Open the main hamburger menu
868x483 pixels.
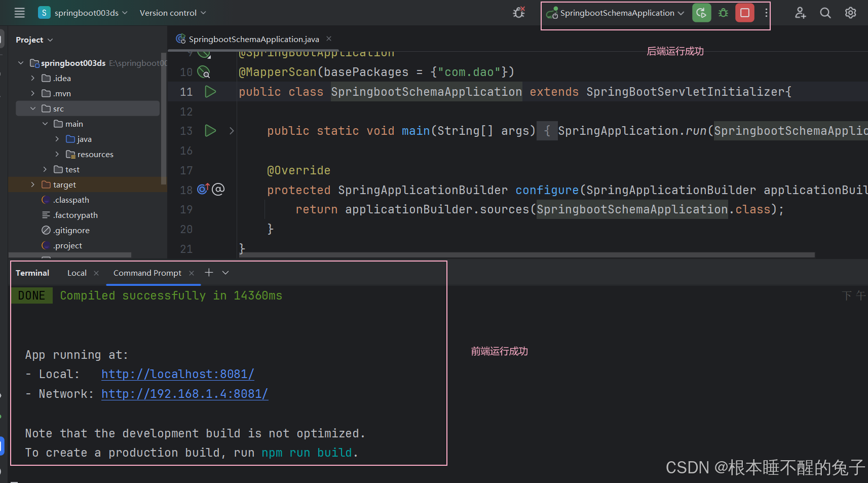[x=19, y=13]
